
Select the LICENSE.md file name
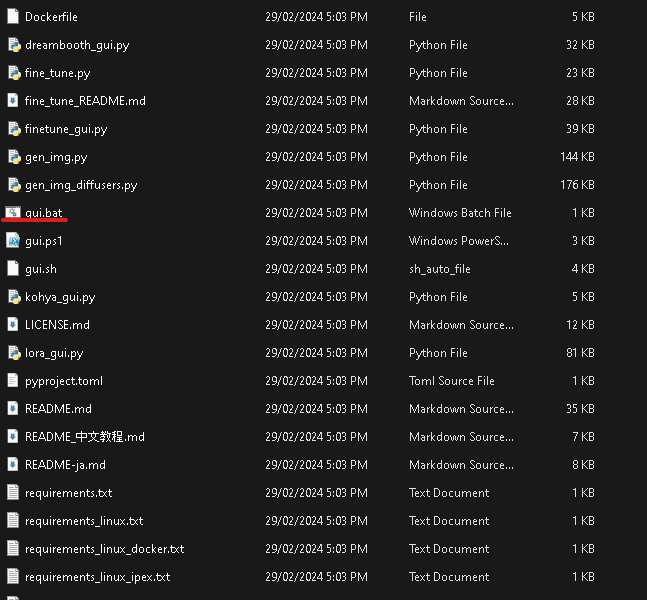point(57,325)
